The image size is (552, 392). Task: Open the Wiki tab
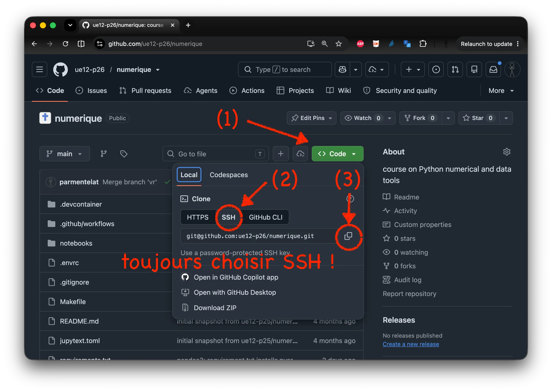click(338, 91)
